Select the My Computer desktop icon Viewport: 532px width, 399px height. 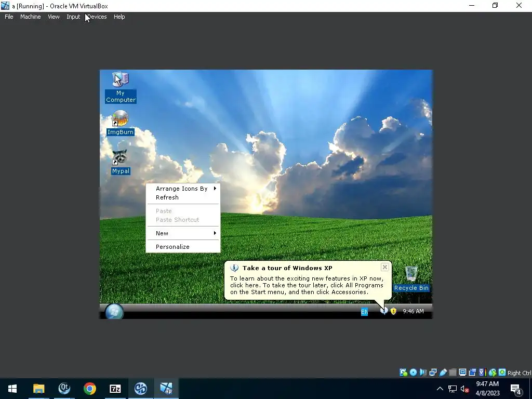click(x=121, y=87)
